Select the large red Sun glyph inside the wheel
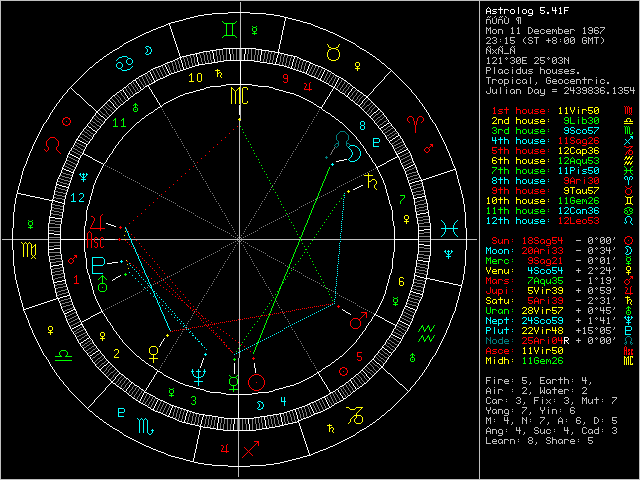 coord(257,383)
